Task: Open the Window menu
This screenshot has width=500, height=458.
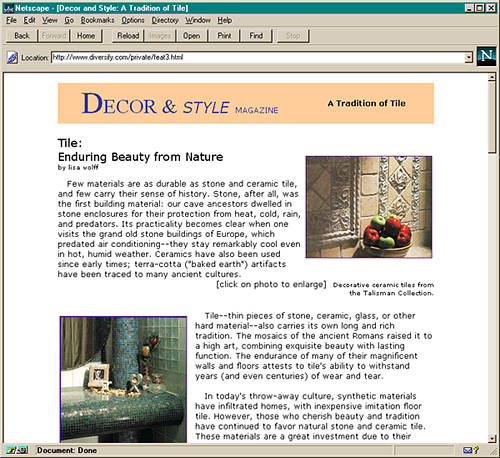Action: coord(198,20)
